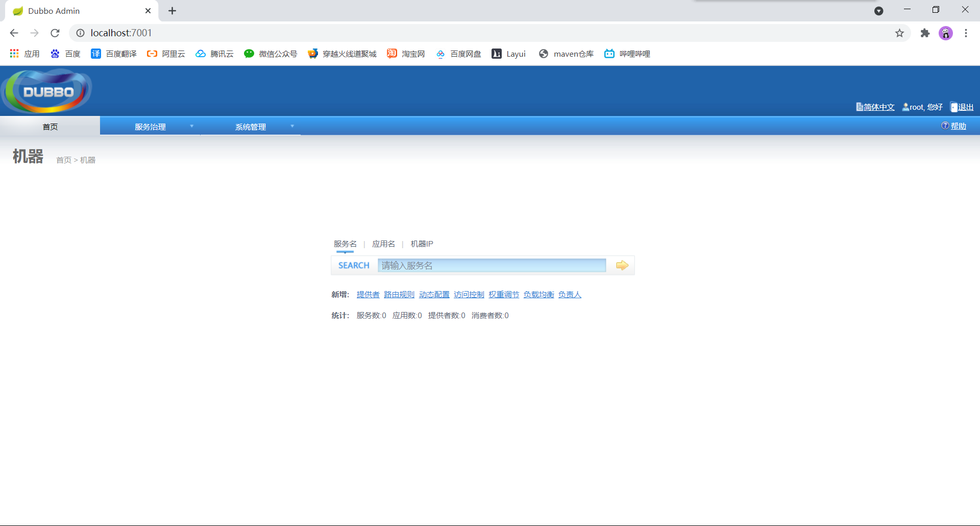The image size is (980, 526).
Task: Focus the service name search field
Action: (x=492, y=265)
